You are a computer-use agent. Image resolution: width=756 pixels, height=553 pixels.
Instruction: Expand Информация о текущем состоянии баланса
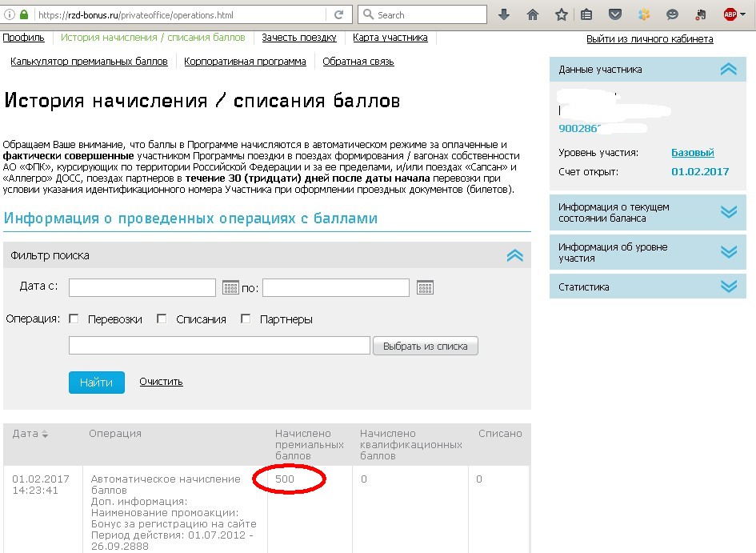pos(727,212)
